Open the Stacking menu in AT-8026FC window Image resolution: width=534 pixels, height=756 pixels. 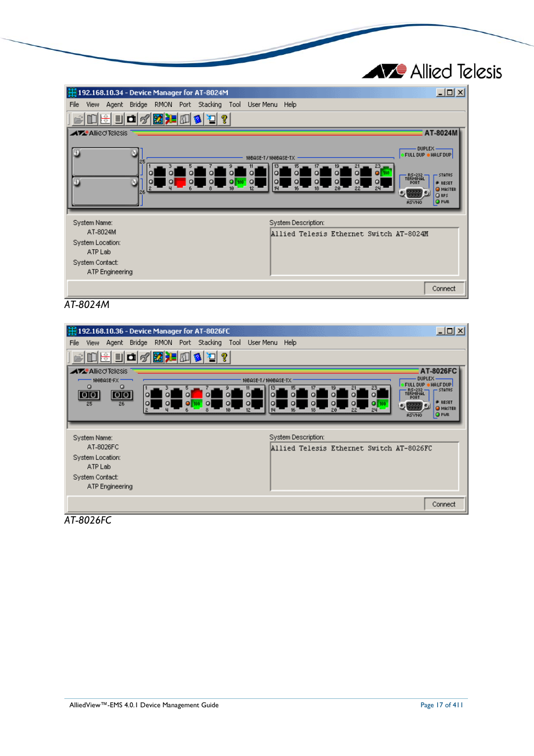click(210, 343)
